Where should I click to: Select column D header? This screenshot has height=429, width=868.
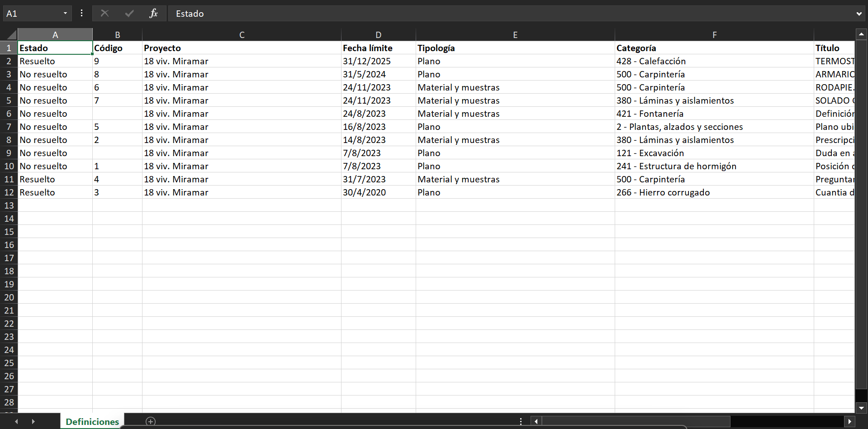point(378,35)
